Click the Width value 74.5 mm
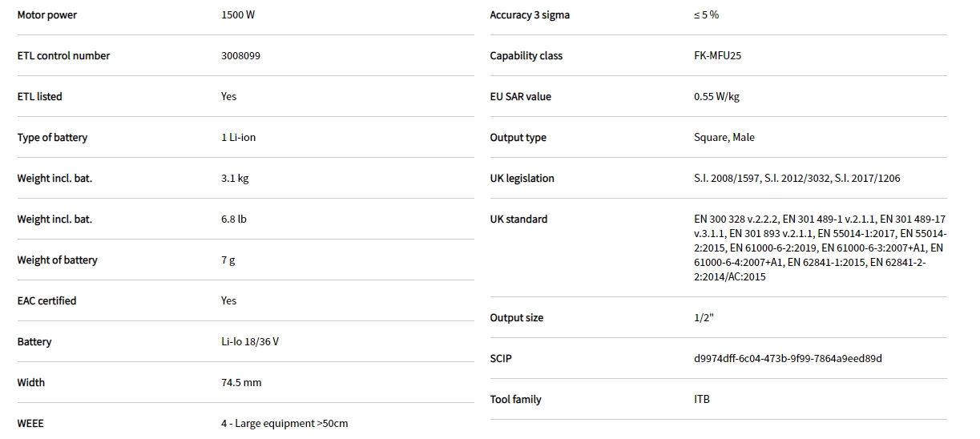 click(x=241, y=383)
